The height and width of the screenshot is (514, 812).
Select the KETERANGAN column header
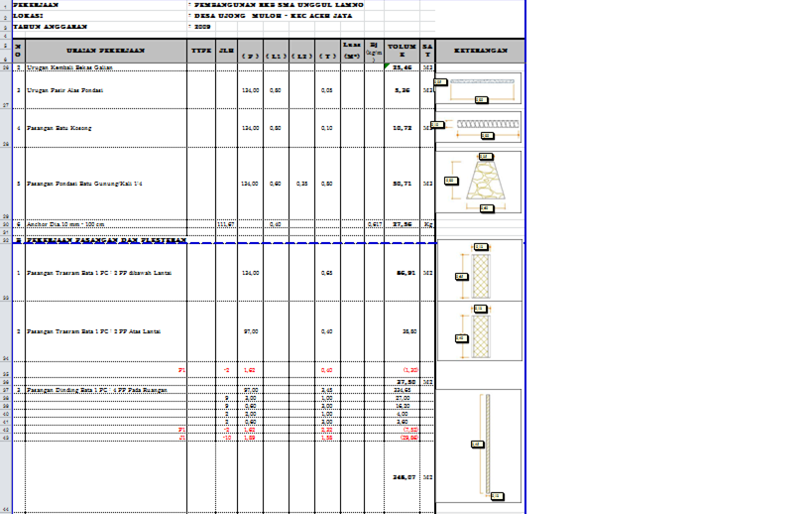(481, 51)
